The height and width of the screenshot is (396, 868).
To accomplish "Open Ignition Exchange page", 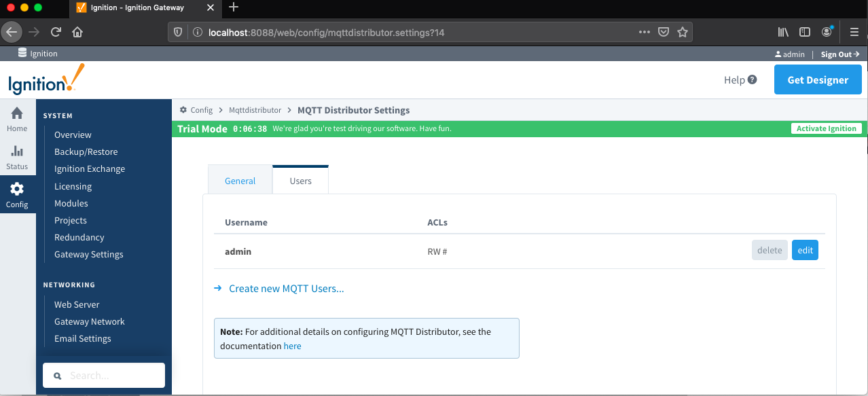I will (x=90, y=168).
